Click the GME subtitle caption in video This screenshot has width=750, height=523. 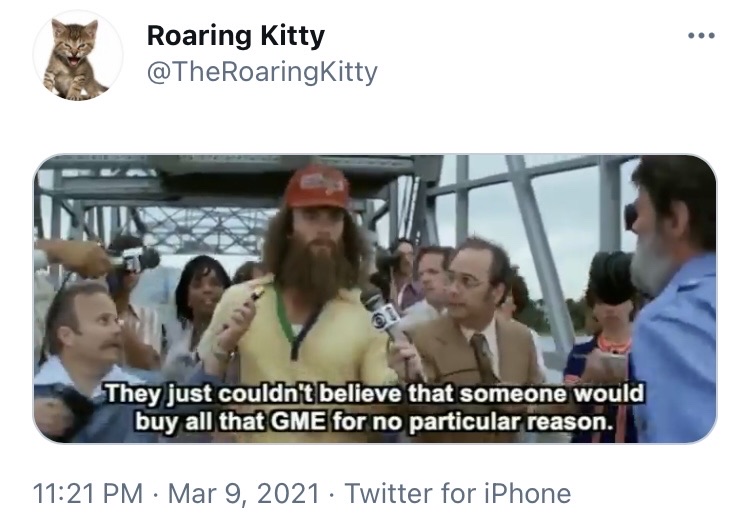375,407
